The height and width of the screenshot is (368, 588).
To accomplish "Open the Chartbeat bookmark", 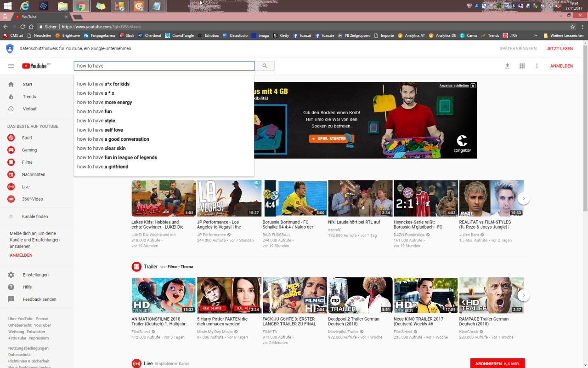I will click(149, 35).
